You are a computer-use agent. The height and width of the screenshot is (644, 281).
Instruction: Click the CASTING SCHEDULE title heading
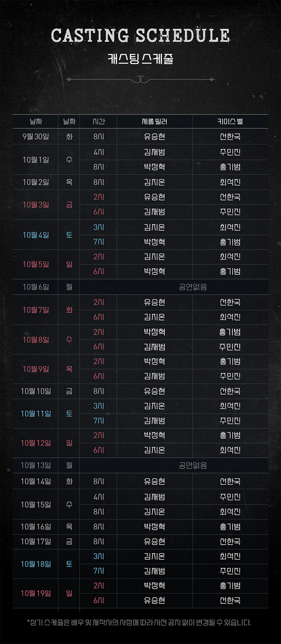[140, 36]
